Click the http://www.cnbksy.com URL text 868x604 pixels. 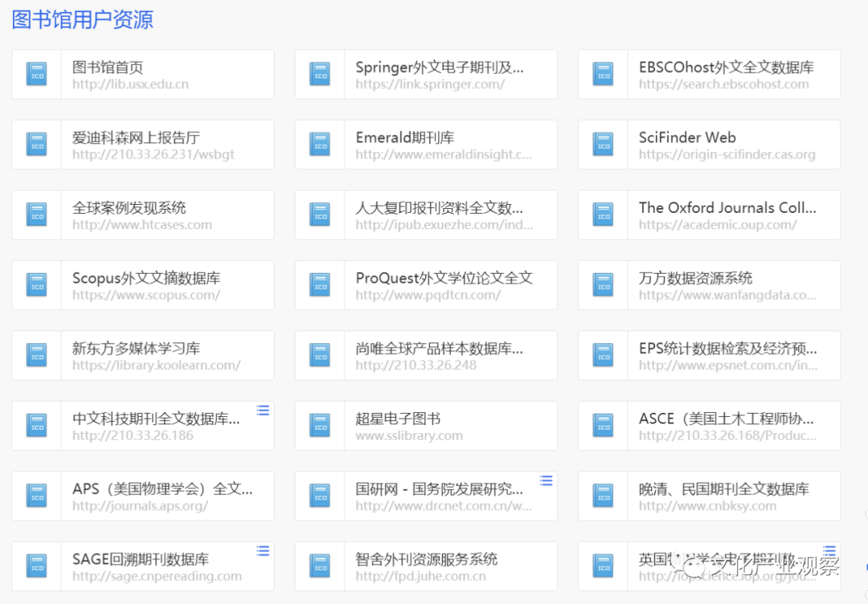click(x=707, y=505)
